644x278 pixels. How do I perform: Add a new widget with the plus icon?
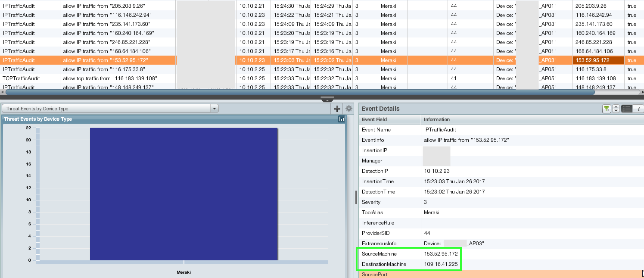[x=337, y=109]
